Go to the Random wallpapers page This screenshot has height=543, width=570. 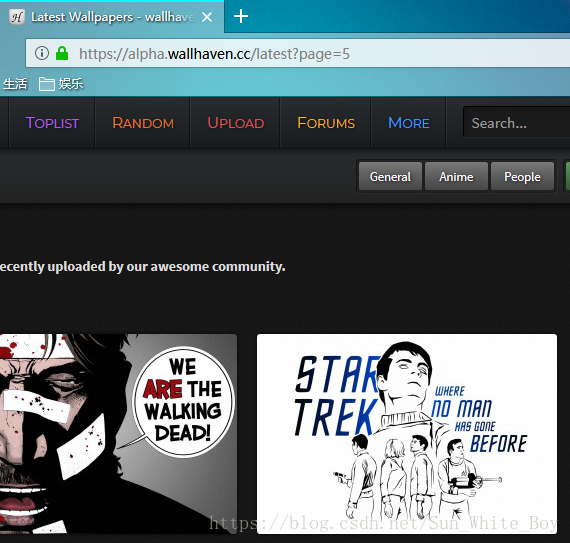click(142, 123)
